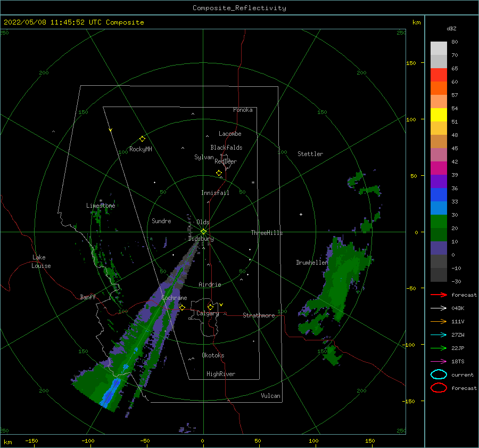Click the Innisfail label
Screen dimensions: 479x448
pyautogui.click(x=215, y=193)
